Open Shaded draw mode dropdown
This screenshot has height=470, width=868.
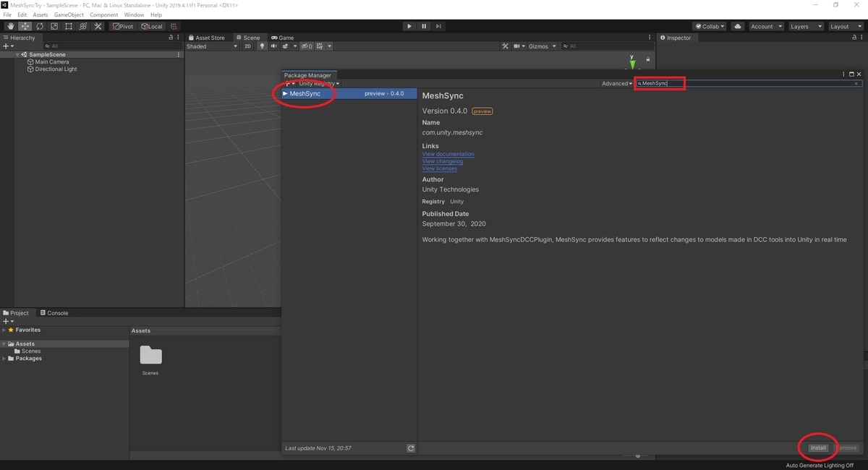212,46
